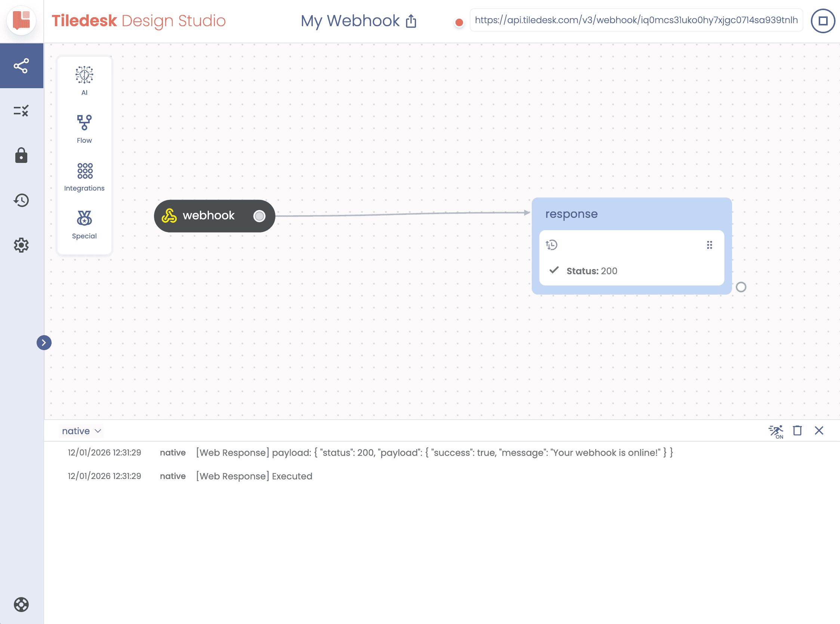Click the share icon beside My Webhook

coord(411,21)
